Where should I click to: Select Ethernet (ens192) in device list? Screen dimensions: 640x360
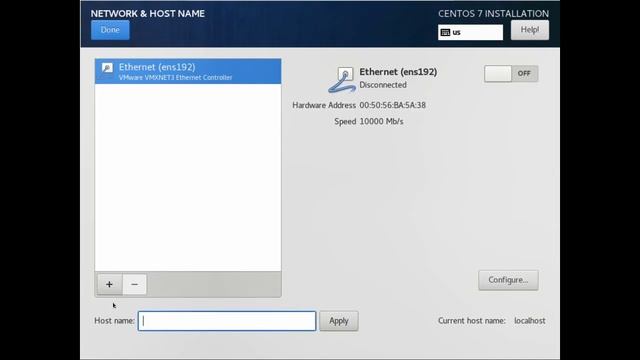188,71
